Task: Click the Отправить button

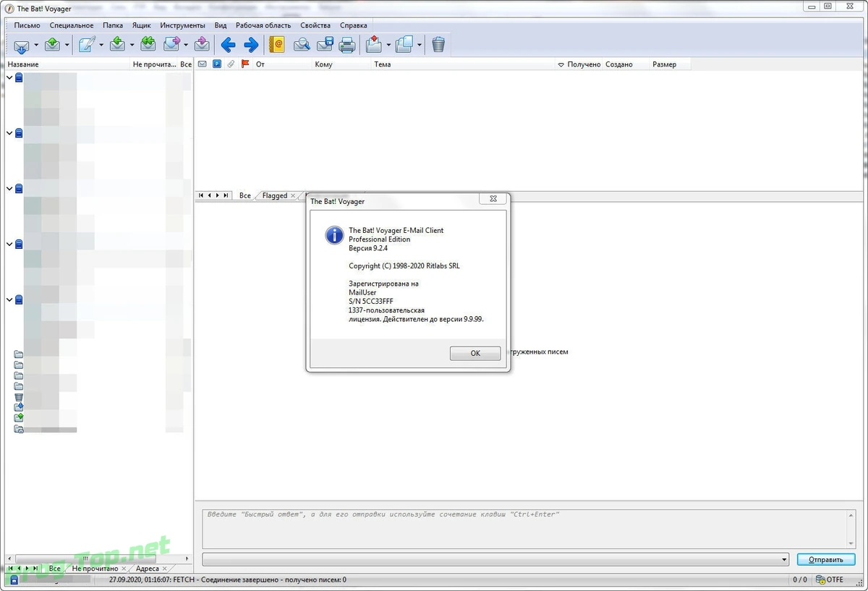Action: tap(826, 559)
